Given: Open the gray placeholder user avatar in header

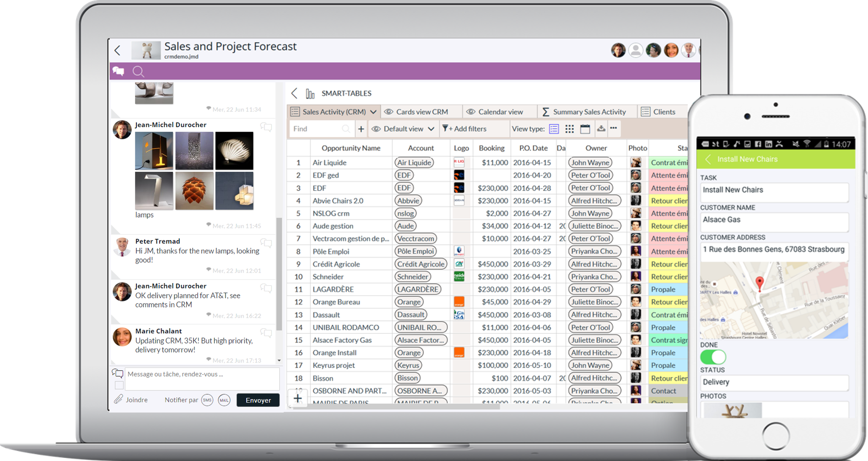Looking at the screenshot, I should click(636, 50).
